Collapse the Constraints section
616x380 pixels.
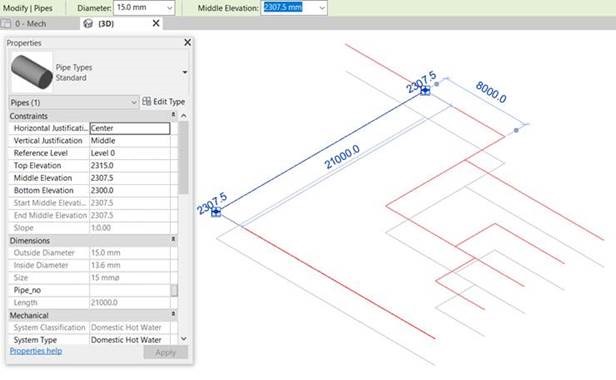click(173, 114)
